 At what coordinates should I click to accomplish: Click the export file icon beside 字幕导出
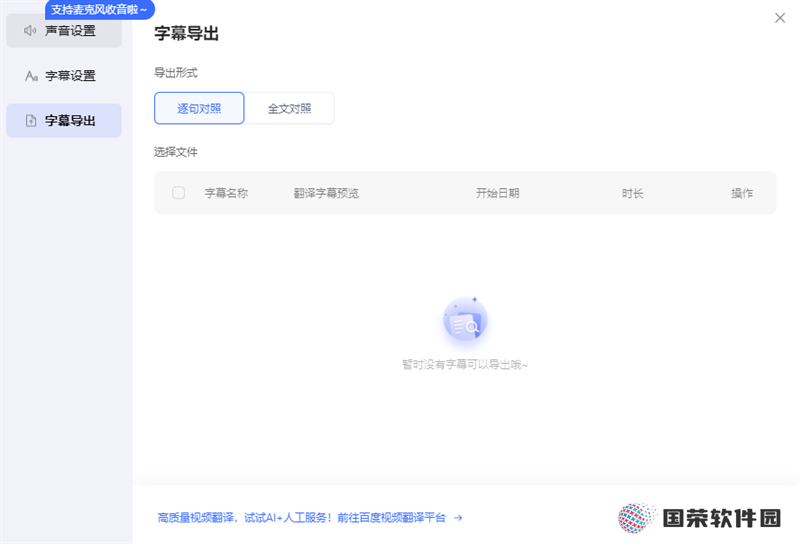31,120
